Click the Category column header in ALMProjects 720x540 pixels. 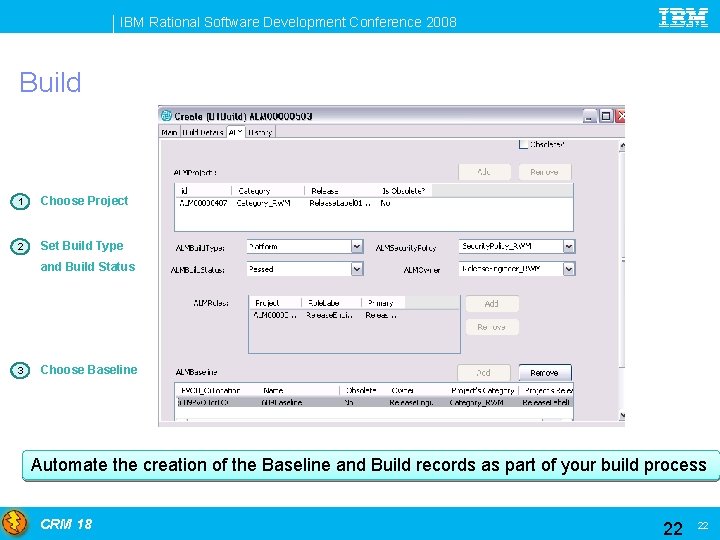point(268,191)
